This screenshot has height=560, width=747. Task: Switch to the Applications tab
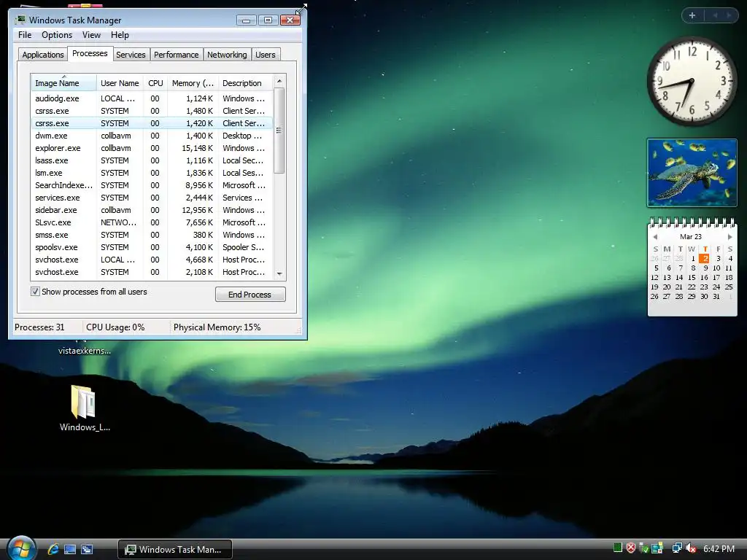pos(43,55)
